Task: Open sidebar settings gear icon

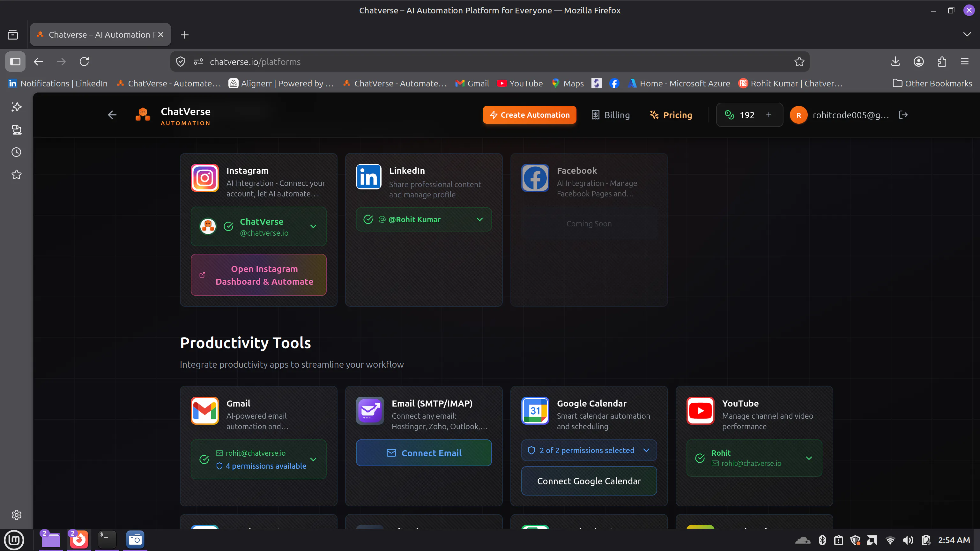Action: pos(16,515)
